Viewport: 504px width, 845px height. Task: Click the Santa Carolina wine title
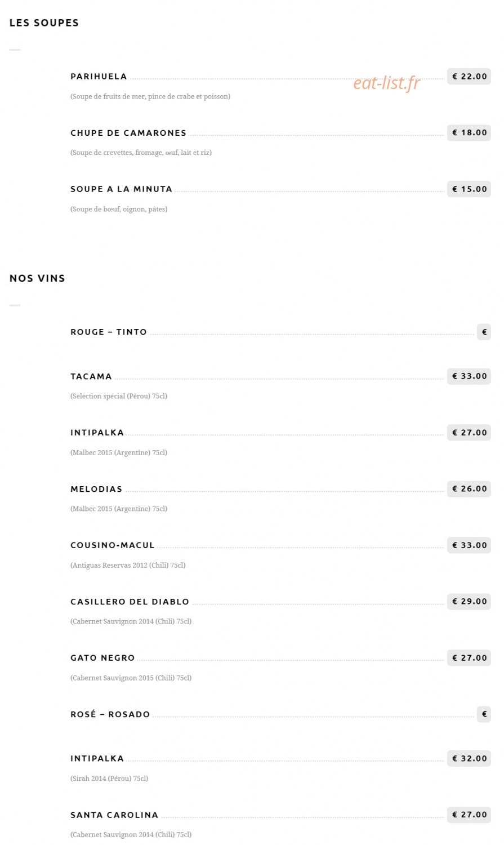tap(114, 815)
